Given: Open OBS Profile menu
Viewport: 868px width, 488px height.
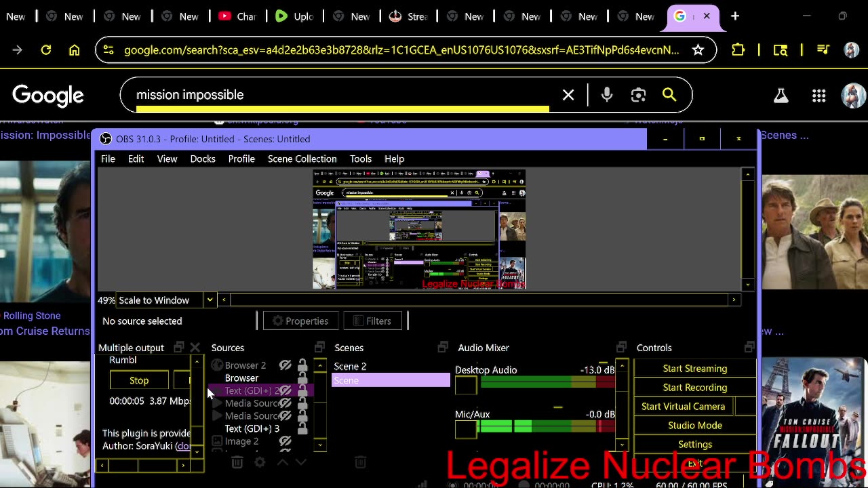Looking at the screenshot, I should (241, 159).
